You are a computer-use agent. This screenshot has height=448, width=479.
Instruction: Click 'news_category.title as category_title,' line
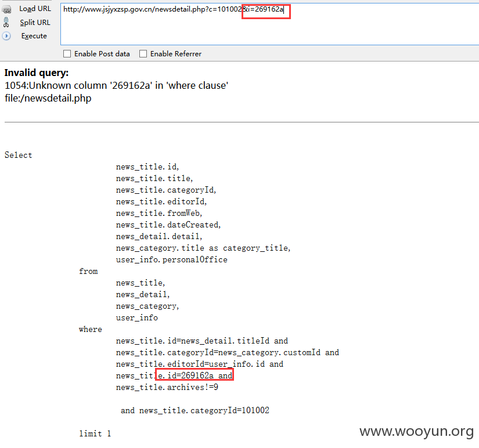203,248
